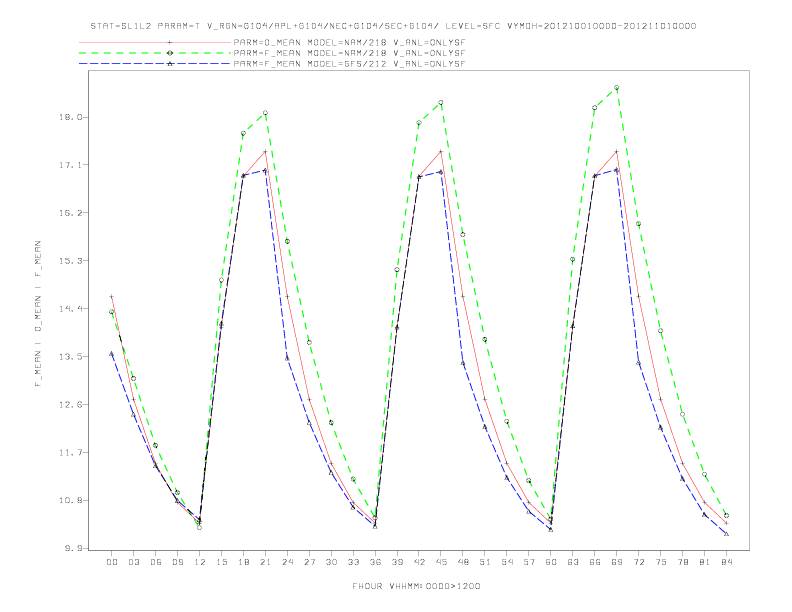Click the x-axis hour label 81
Screen dimensions: 792x612
coord(705,562)
